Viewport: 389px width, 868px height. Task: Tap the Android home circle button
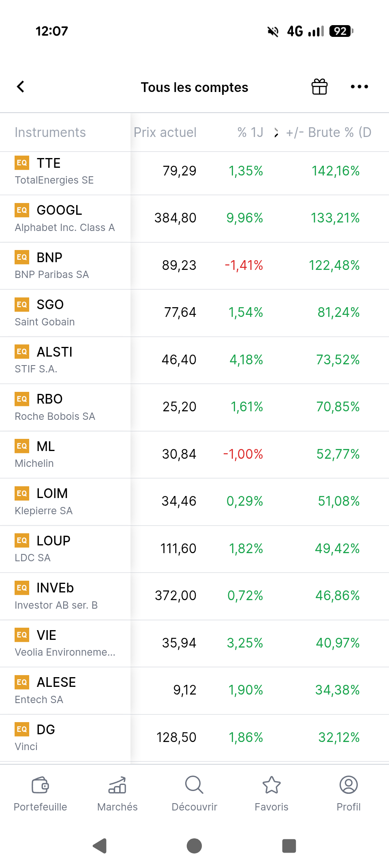point(194,846)
